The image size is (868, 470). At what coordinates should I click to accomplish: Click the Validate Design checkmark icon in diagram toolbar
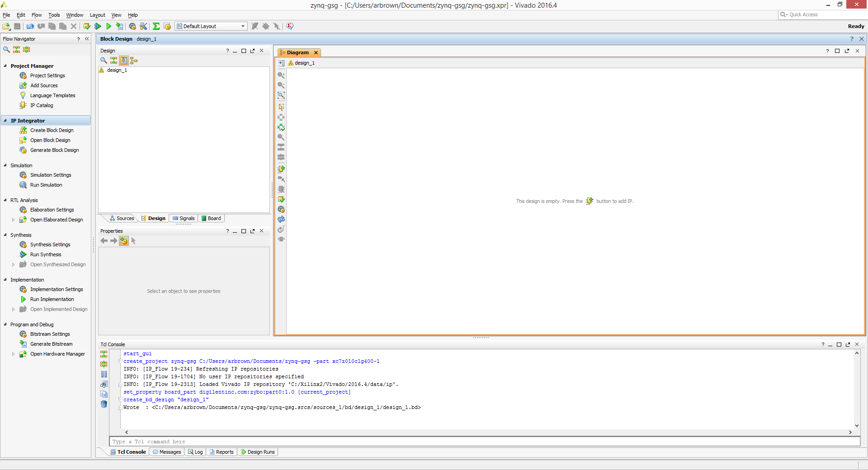[x=281, y=199]
